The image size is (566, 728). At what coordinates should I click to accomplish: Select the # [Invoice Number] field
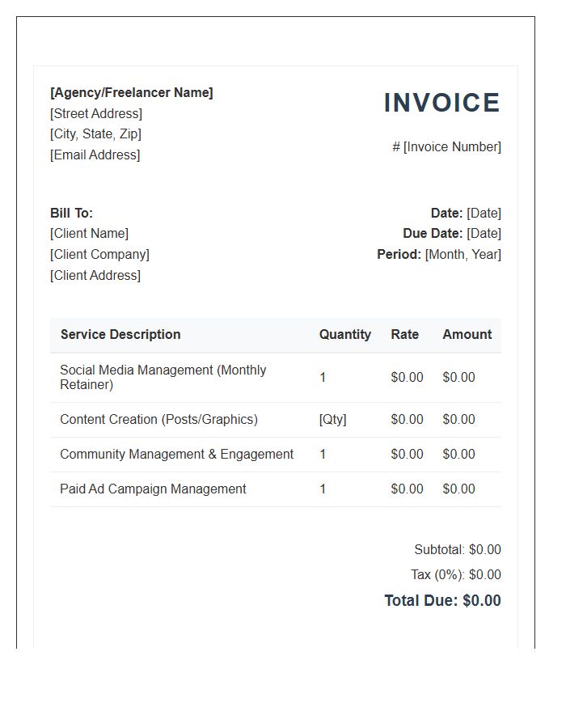point(446,147)
